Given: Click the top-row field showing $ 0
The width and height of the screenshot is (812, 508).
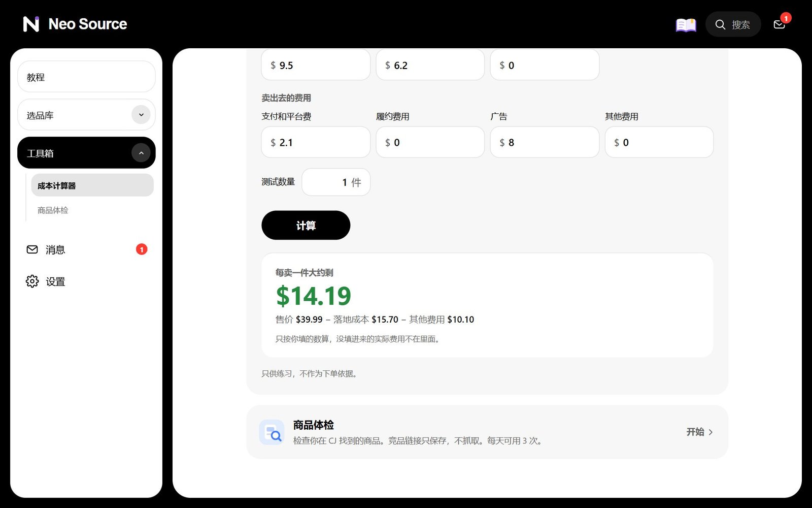Looking at the screenshot, I should [545, 65].
